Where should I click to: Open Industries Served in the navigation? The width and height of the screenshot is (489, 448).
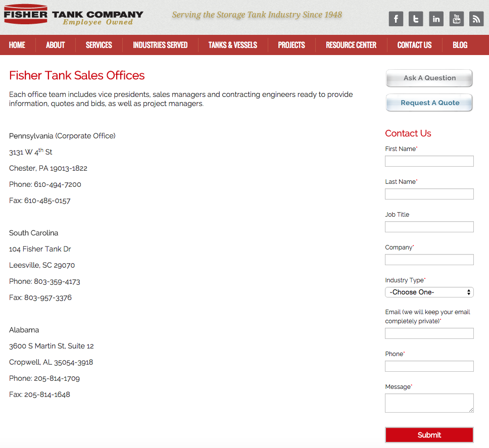tap(160, 45)
